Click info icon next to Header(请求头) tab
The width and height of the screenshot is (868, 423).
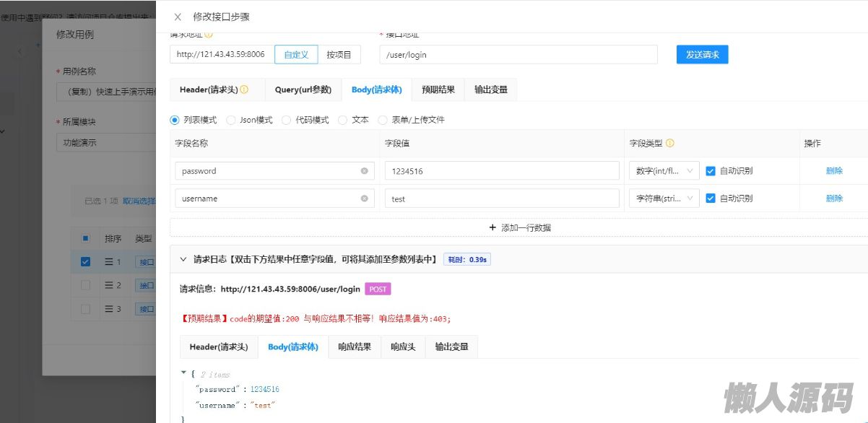click(244, 90)
